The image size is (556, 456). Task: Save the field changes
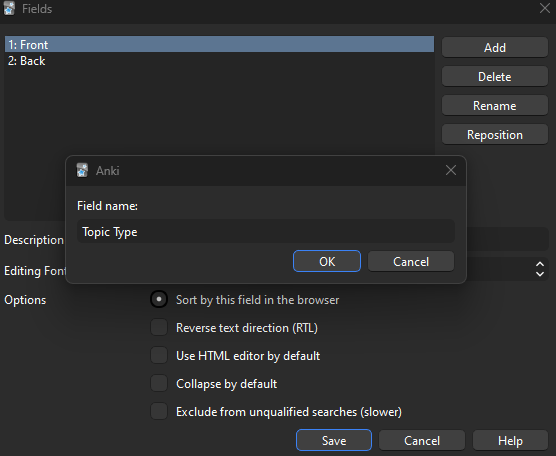click(x=334, y=440)
